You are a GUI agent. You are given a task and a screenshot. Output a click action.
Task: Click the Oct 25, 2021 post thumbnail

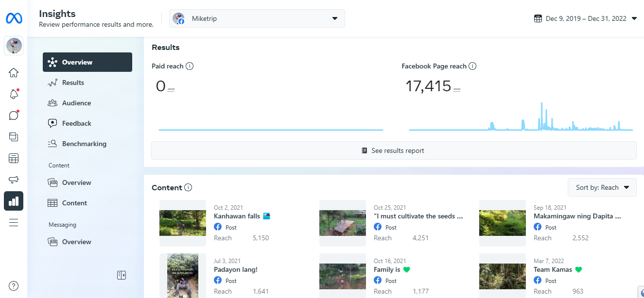343,223
